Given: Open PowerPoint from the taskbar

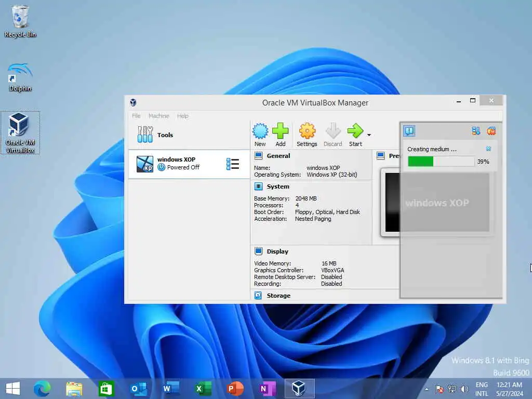Looking at the screenshot, I should (235, 389).
